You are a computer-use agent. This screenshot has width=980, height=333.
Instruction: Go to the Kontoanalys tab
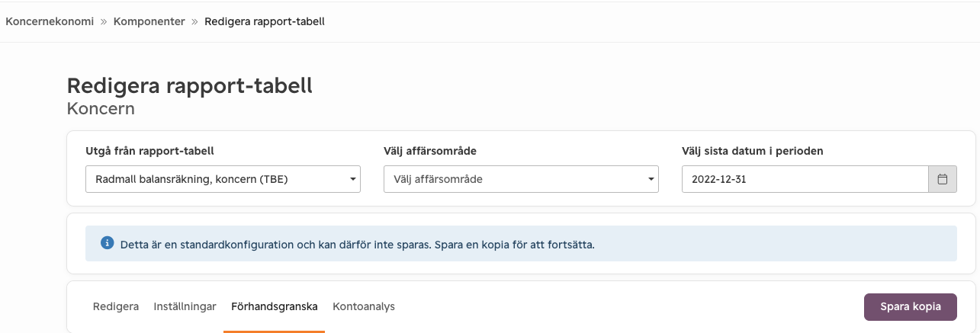tap(364, 306)
